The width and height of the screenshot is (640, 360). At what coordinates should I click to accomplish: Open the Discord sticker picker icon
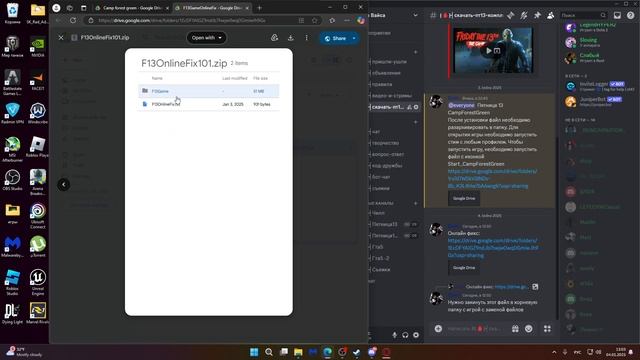coord(529,329)
